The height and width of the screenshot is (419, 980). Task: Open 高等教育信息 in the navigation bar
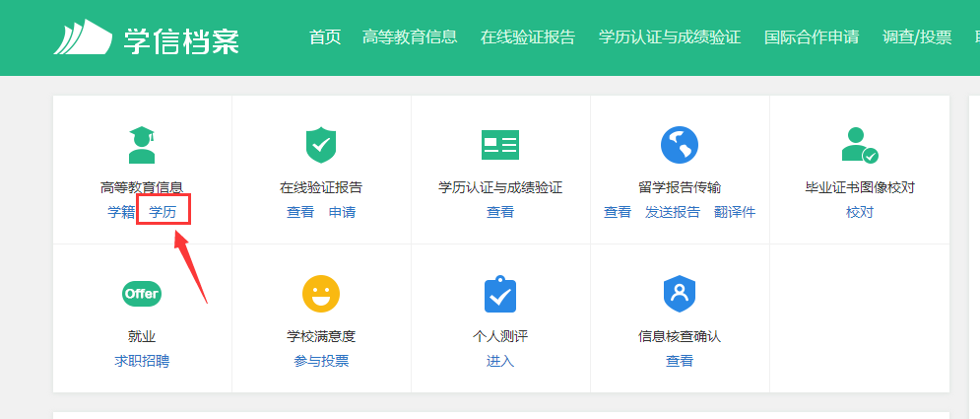pos(410,37)
